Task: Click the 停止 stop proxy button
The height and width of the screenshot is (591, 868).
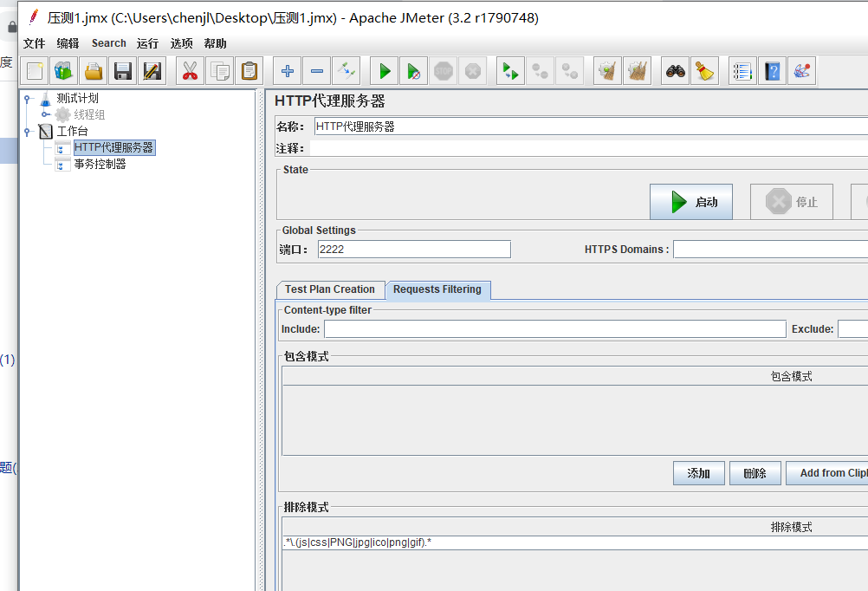Action: [791, 202]
